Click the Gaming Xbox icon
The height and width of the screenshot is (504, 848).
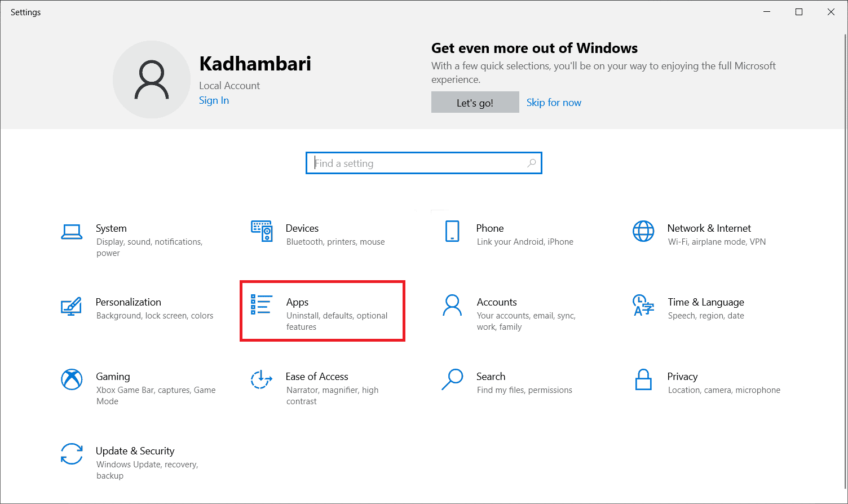[x=72, y=379]
